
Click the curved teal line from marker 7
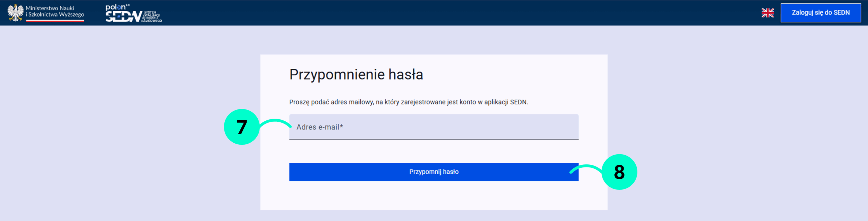point(275,121)
